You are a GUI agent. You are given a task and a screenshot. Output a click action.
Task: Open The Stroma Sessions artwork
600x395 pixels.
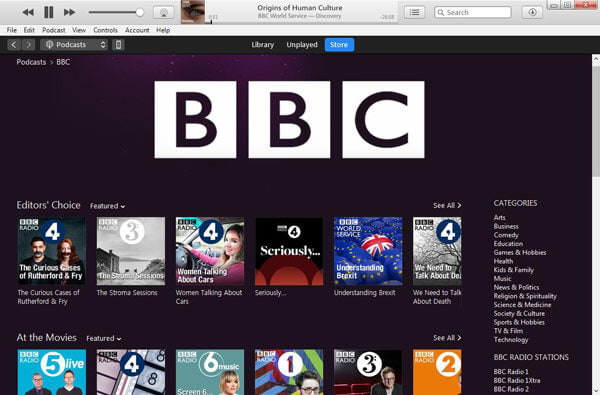[131, 251]
